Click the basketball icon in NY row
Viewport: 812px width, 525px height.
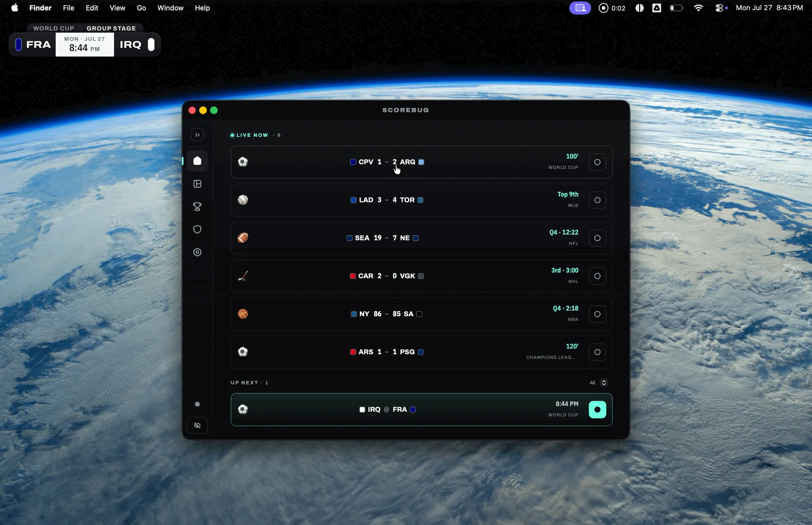click(x=243, y=314)
